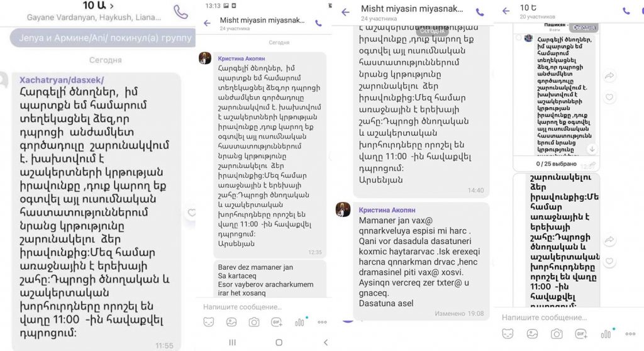
Task: Like the Xachatryan/dasxek/ message with the heart
Action: [192, 213]
